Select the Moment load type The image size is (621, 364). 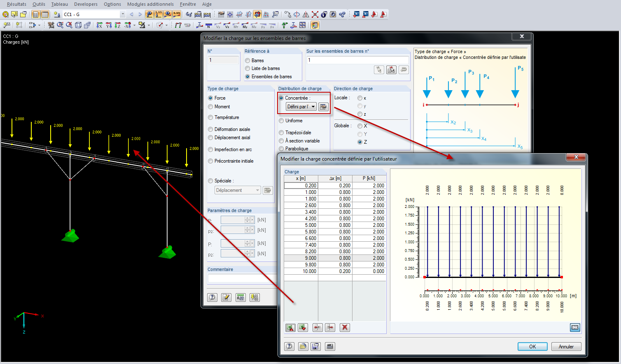(x=210, y=107)
